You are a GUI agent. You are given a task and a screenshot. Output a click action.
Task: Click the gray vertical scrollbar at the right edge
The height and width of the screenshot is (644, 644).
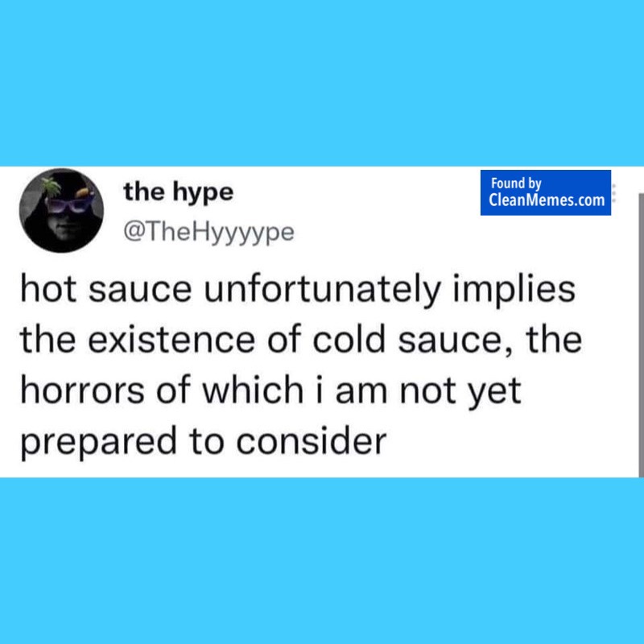click(x=641, y=335)
